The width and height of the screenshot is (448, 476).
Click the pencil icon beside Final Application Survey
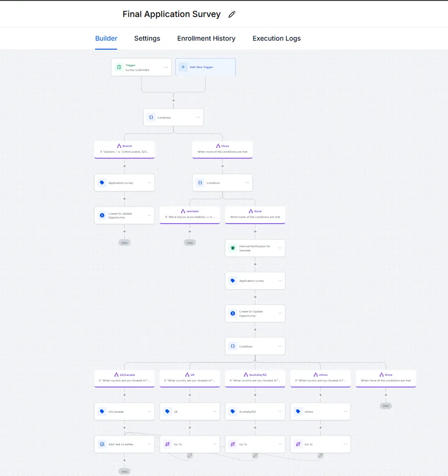pos(232,14)
